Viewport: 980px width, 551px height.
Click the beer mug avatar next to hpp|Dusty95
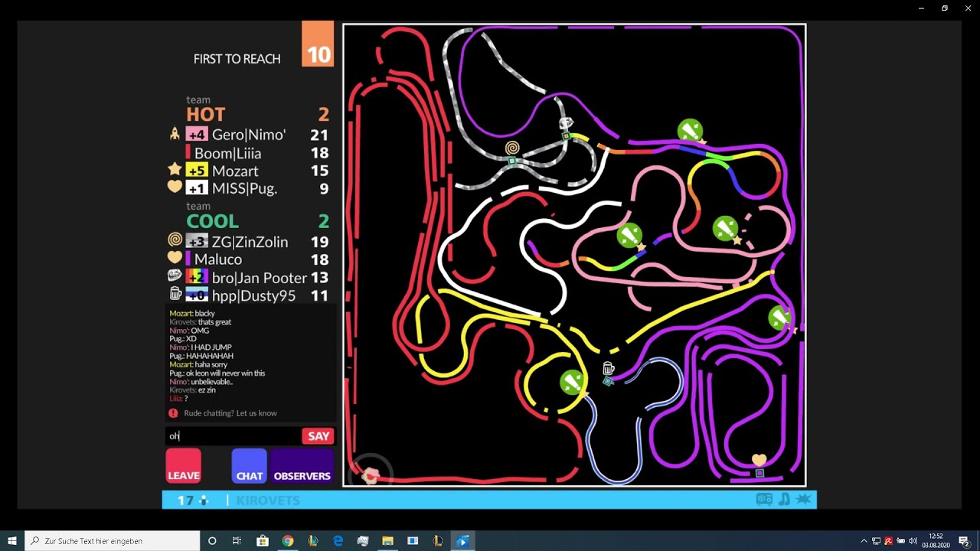pyautogui.click(x=175, y=294)
